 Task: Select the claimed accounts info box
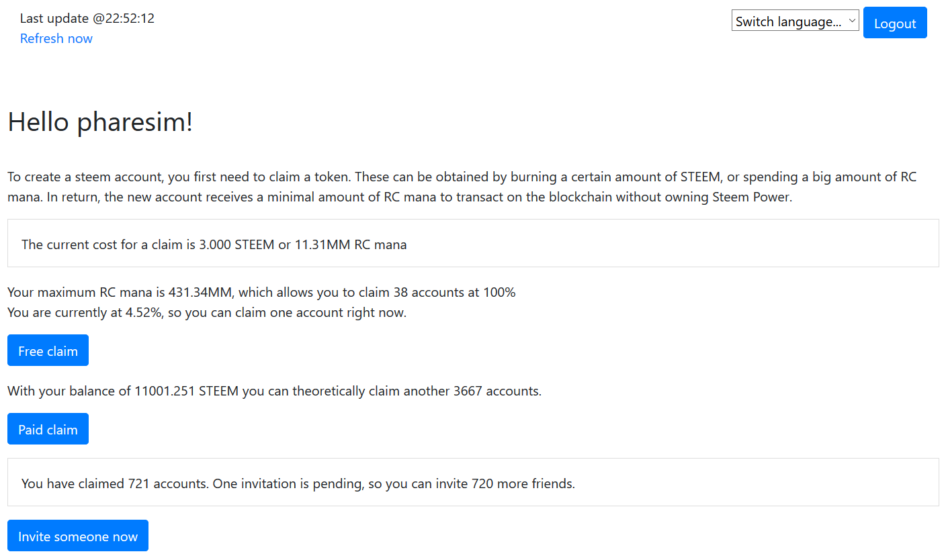click(473, 482)
